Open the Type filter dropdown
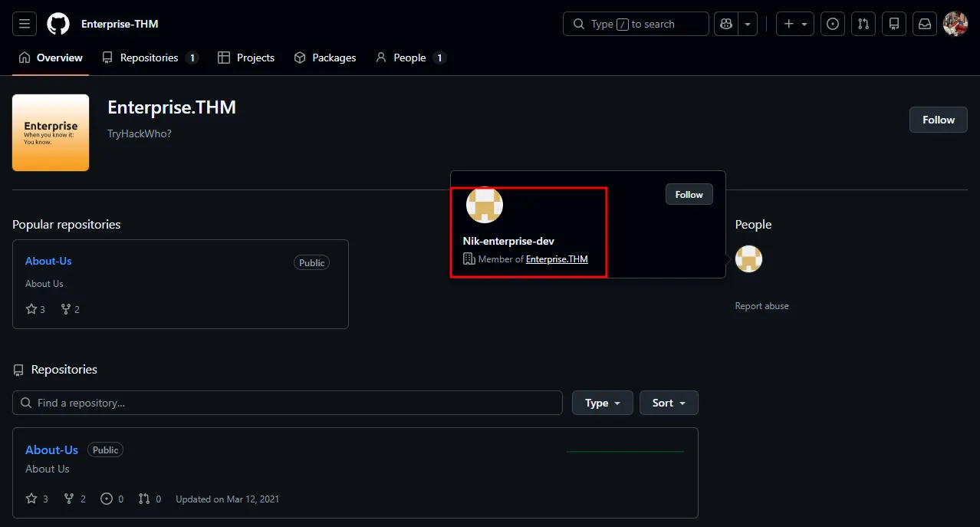This screenshot has width=980, height=527. (602, 403)
